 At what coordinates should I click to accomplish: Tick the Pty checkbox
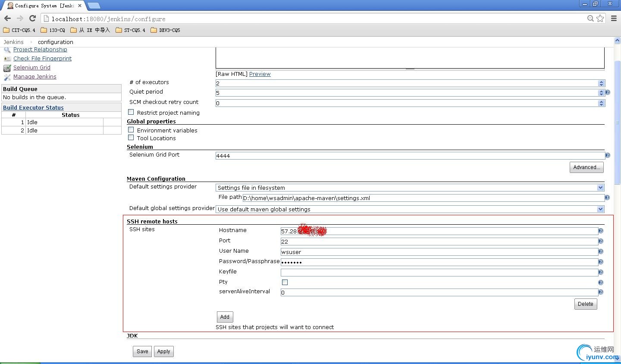coord(285,282)
